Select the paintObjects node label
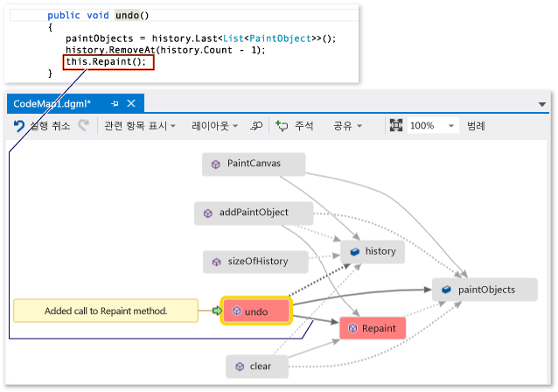The height and width of the screenshot is (392, 558). click(x=486, y=290)
